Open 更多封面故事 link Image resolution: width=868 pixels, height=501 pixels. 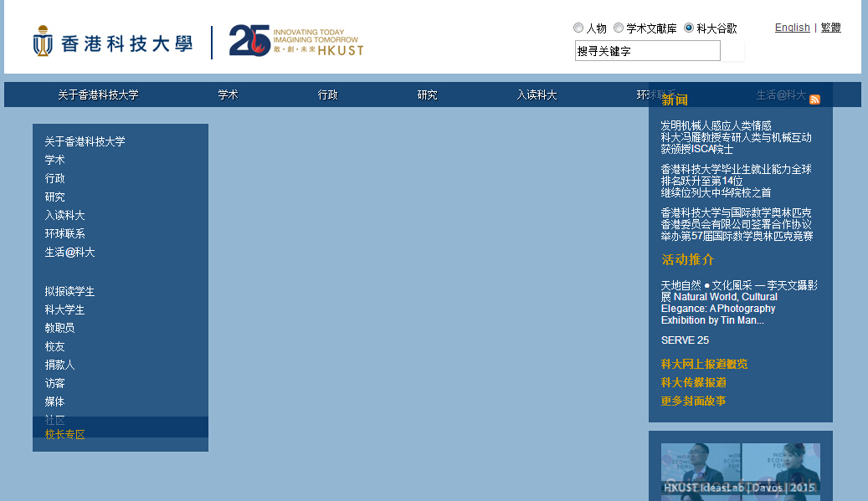tap(694, 401)
